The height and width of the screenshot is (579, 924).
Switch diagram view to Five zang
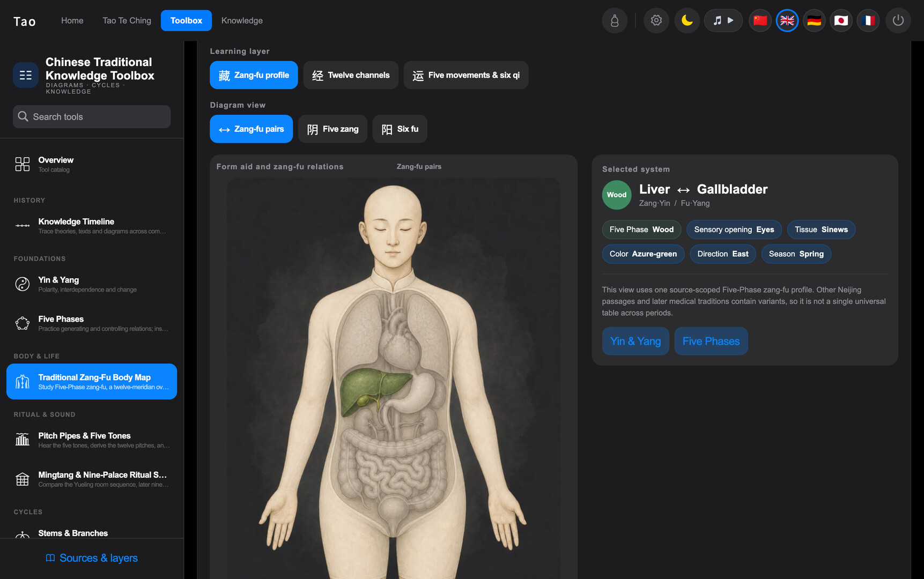[x=332, y=129]
